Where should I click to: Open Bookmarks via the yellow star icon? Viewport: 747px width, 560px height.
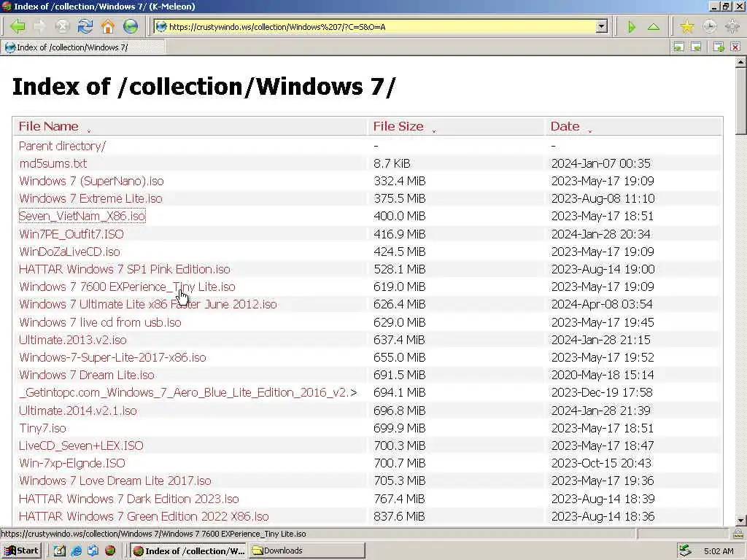[x=687, y=27]
